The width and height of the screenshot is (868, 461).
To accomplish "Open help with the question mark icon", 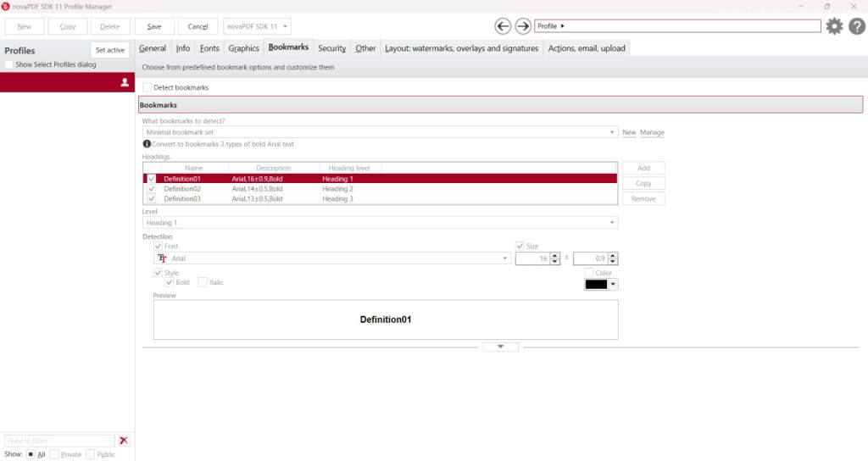I will coord(857,26).
